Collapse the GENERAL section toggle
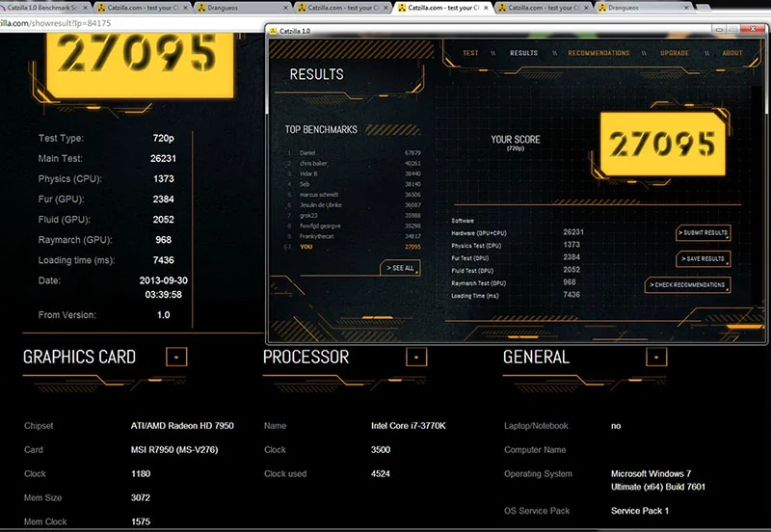This screenshot has height=532, width=771. click(656, 357)
